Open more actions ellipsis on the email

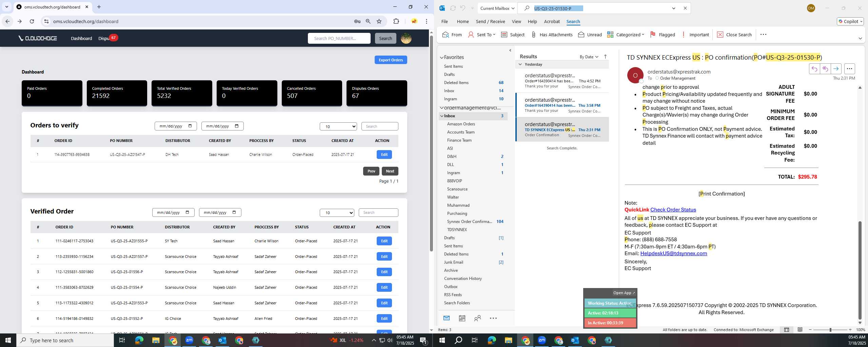(x=849, y=69)
